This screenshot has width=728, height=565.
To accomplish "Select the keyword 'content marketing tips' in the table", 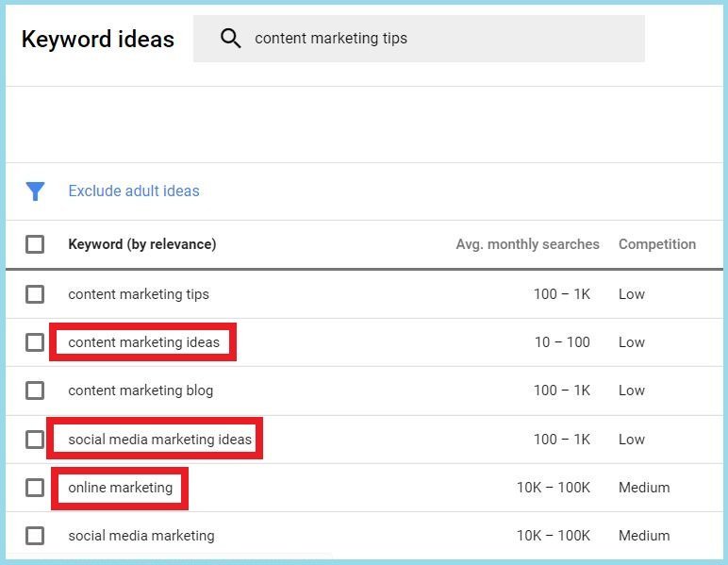I will click(x=139, y=294).
